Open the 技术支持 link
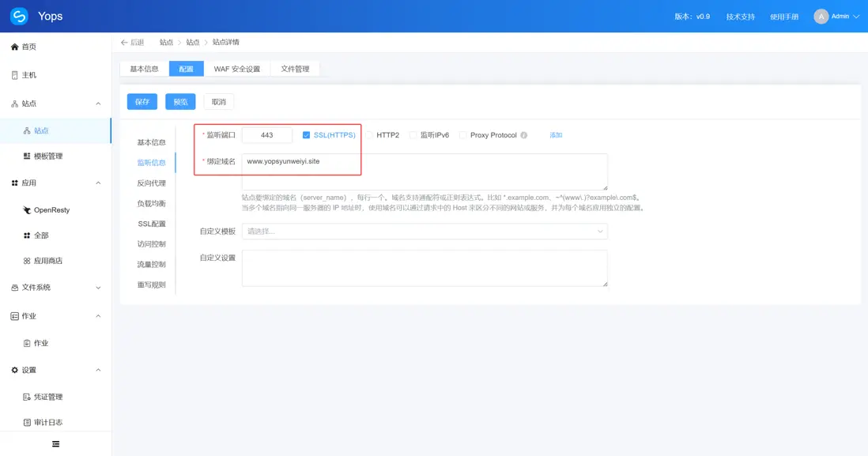868x456 pixels. (x=740, y=17)
